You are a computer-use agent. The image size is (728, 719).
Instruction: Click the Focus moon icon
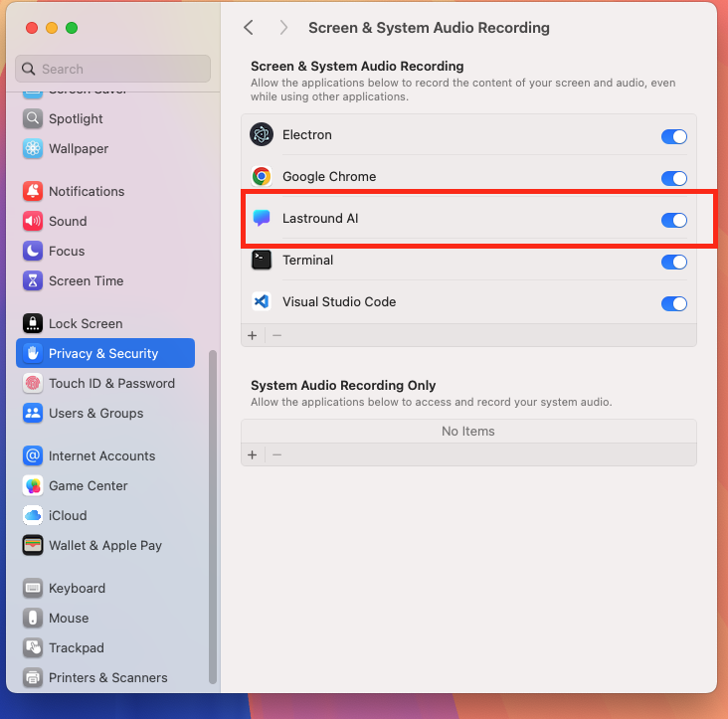[x=33, y=252]
